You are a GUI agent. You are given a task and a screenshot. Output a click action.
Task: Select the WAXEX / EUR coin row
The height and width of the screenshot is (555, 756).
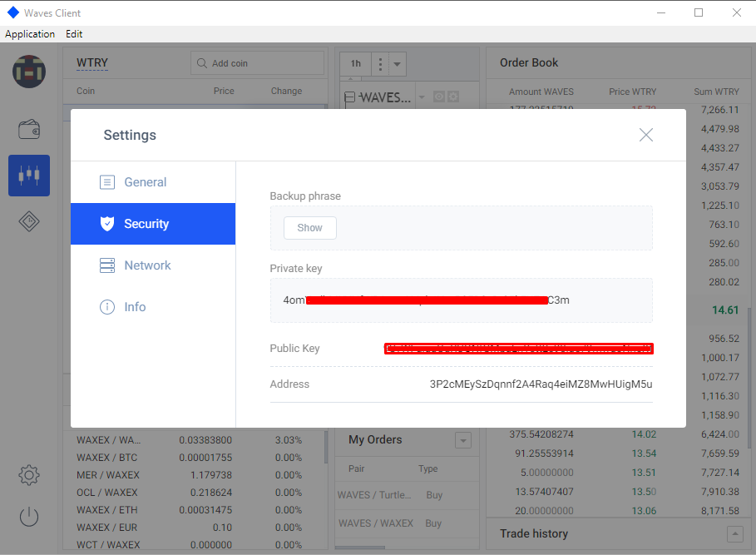[x=195, y=528]
